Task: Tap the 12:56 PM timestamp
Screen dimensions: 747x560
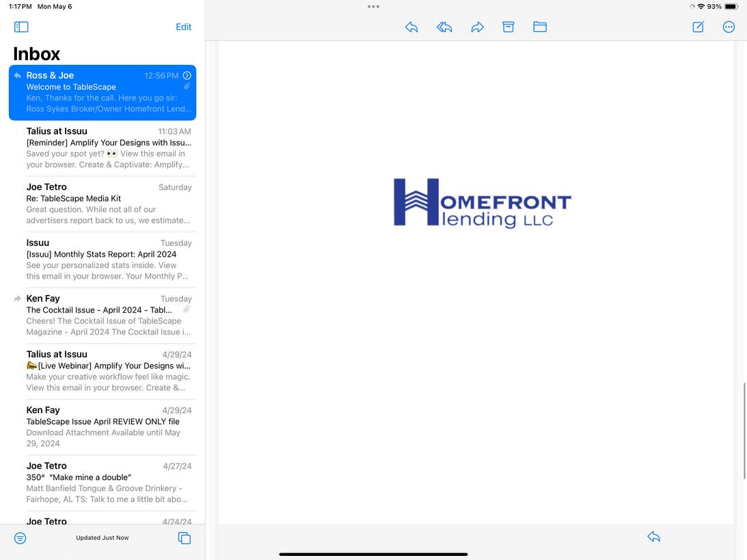Action: point(161,76)
